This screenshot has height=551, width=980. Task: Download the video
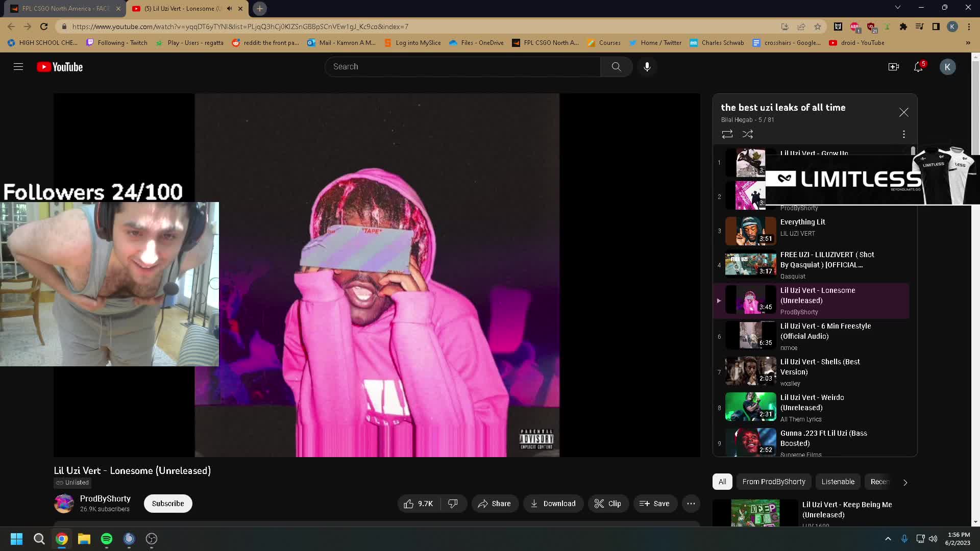pyautogui.click(x=553, y=504)
